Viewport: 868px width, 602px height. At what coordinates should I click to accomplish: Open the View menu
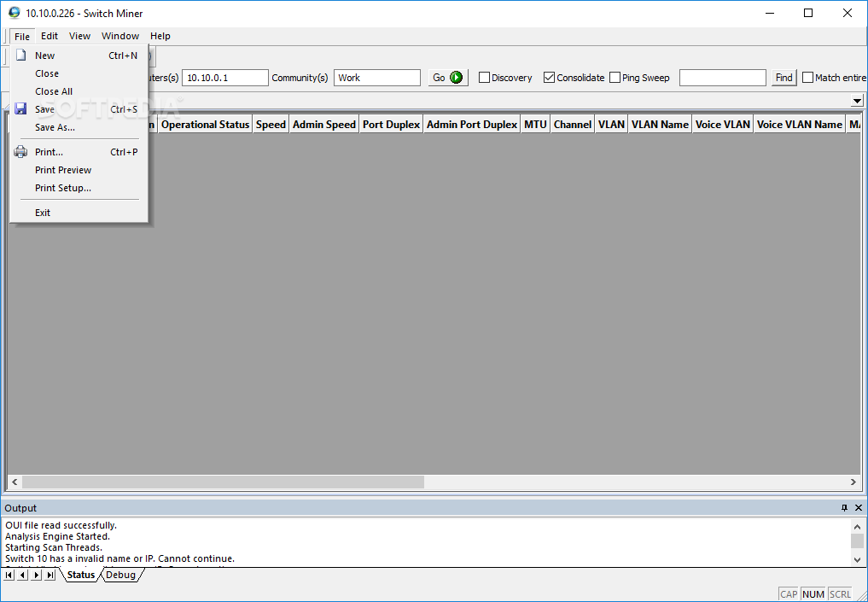79,36
